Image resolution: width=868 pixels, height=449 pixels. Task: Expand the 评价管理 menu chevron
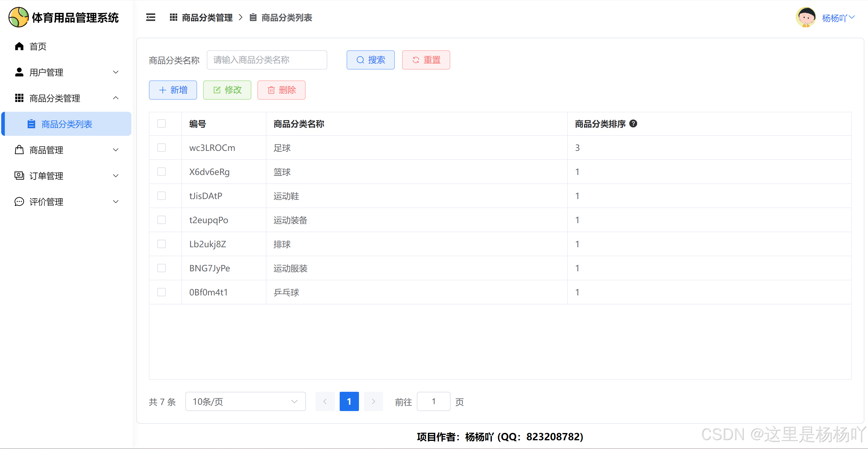[x=115, y=201]
